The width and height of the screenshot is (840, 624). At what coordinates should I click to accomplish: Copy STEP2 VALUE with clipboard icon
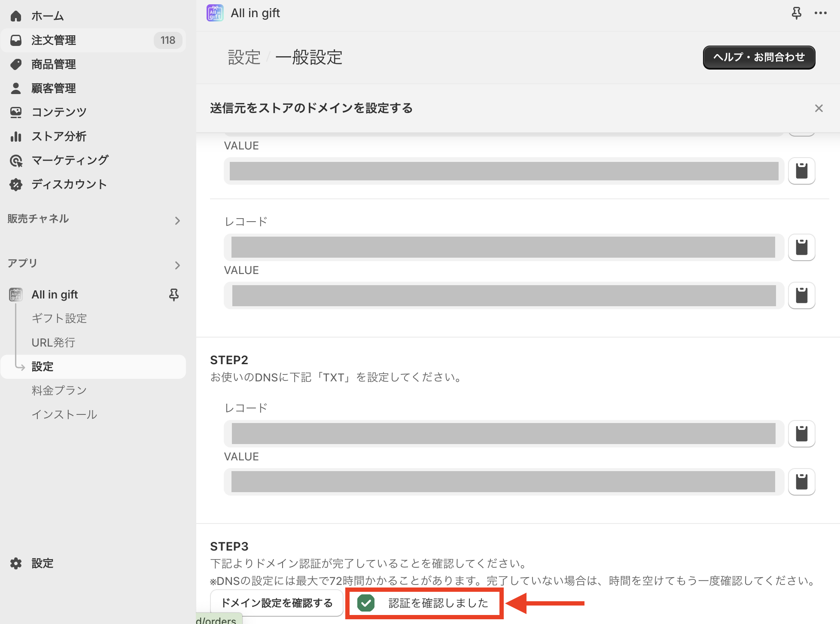click(x=801, y=482)
